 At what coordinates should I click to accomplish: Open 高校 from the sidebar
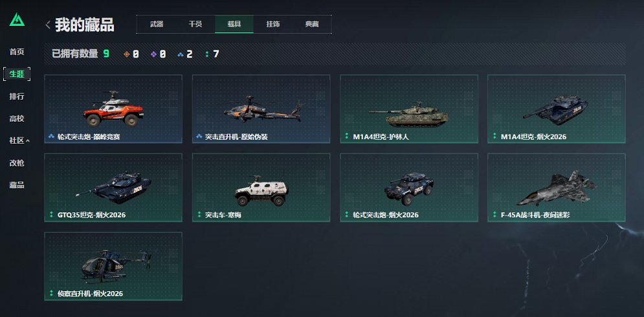[17, 118]
